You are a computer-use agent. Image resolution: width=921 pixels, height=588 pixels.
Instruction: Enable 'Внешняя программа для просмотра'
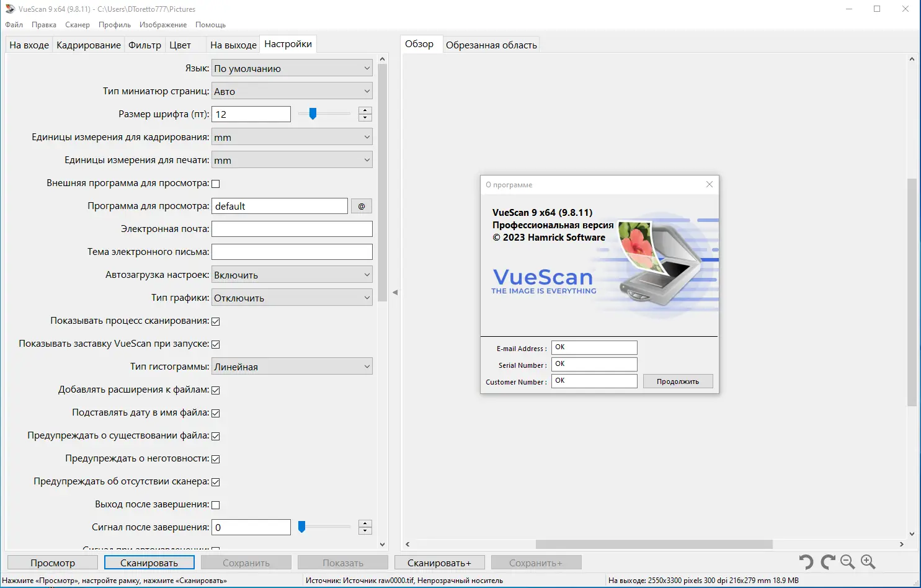[215, 183]
